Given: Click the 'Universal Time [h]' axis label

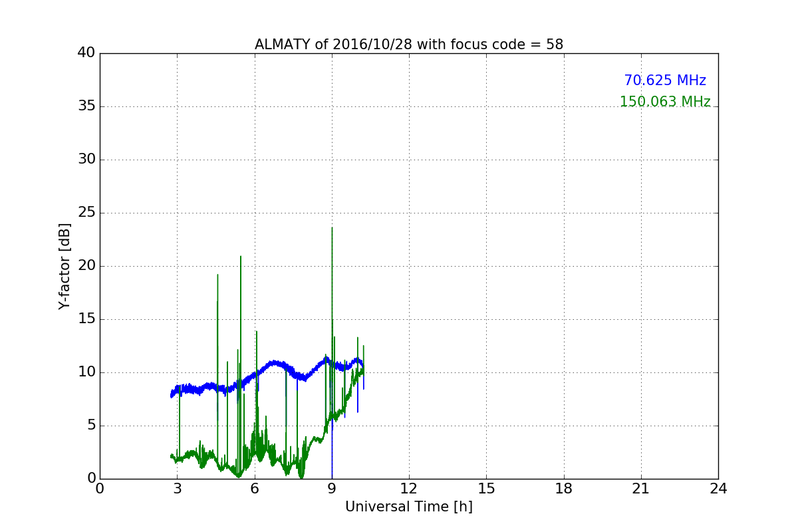Looking at the screenshot, I should click(x=409, y=507).
